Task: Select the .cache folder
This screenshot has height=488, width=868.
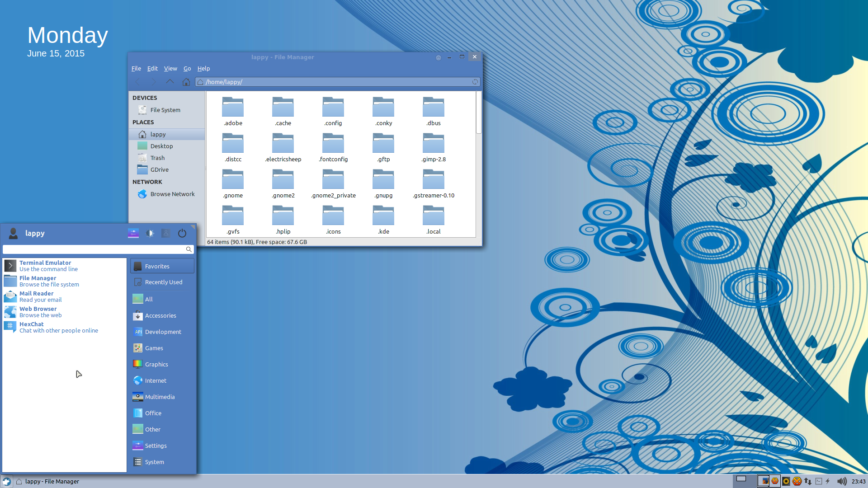Action: point(283,111)
